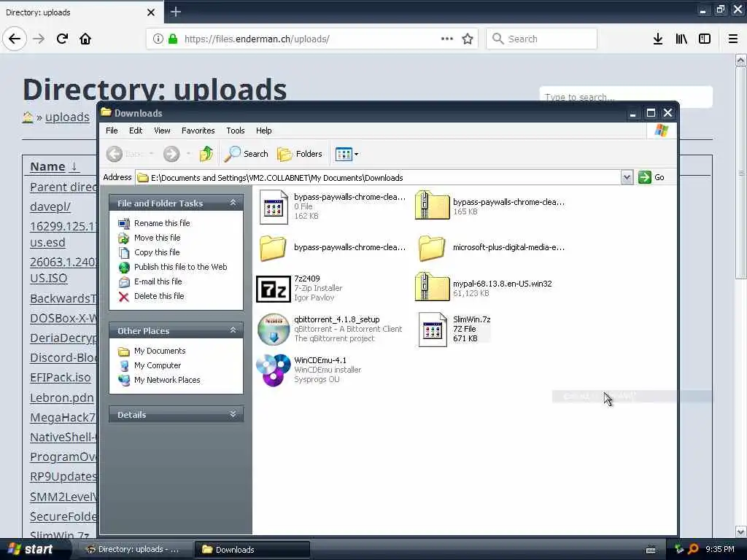The width and height of the screenshot is (747, 560).
Task: Click the Windows start button
Action: pyautogui.click(x=31, y=549)
